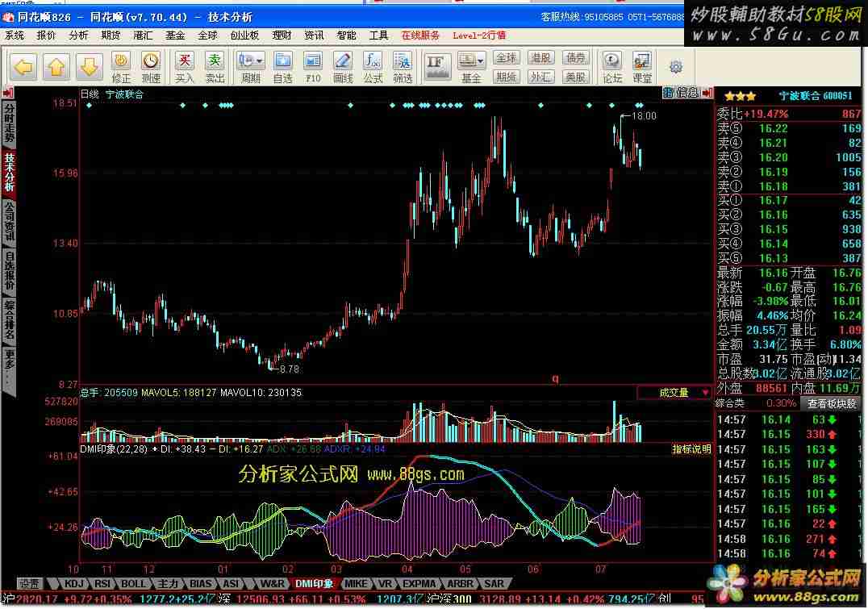Open the 修正 tool in the toolbar
868x609 pixels.
click(121, 67)
